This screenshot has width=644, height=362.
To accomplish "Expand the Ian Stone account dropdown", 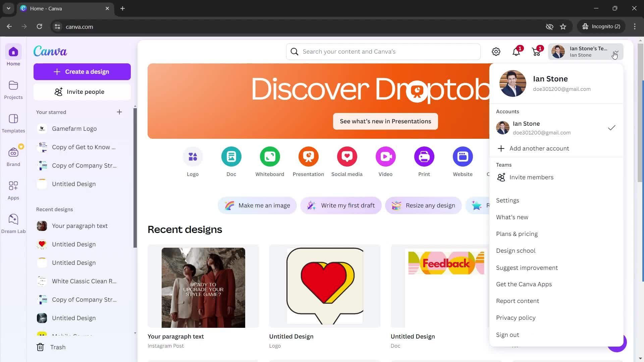I will click(x=616, y=52).
